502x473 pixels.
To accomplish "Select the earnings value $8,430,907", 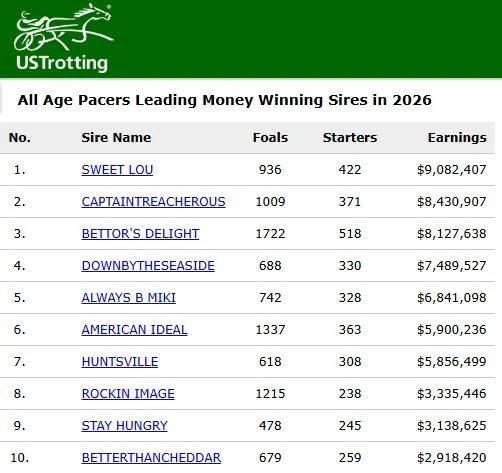I will click(x=452, y=202).
